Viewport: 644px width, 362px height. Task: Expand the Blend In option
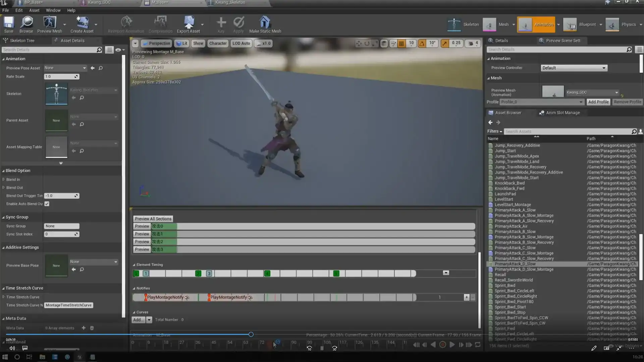3,179
